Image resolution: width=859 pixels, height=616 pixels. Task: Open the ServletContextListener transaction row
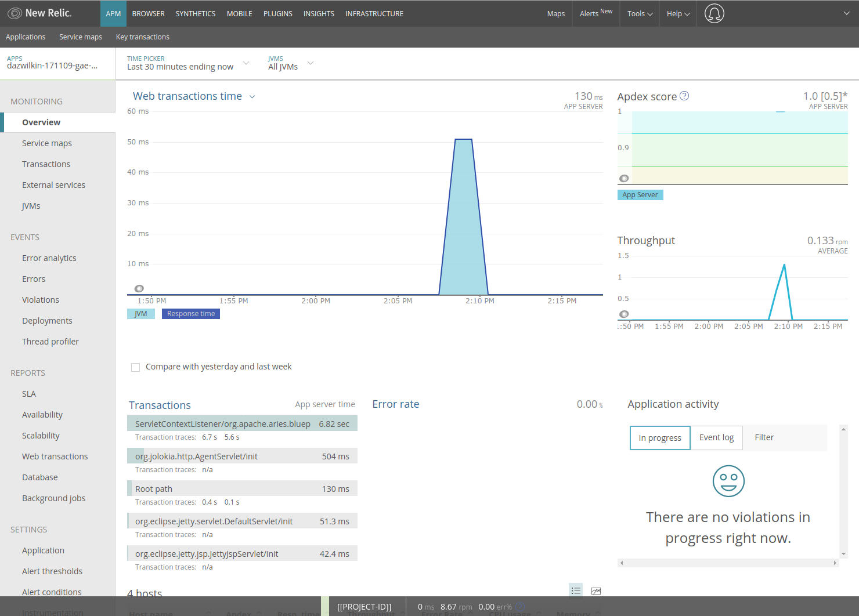coord(242,423)
